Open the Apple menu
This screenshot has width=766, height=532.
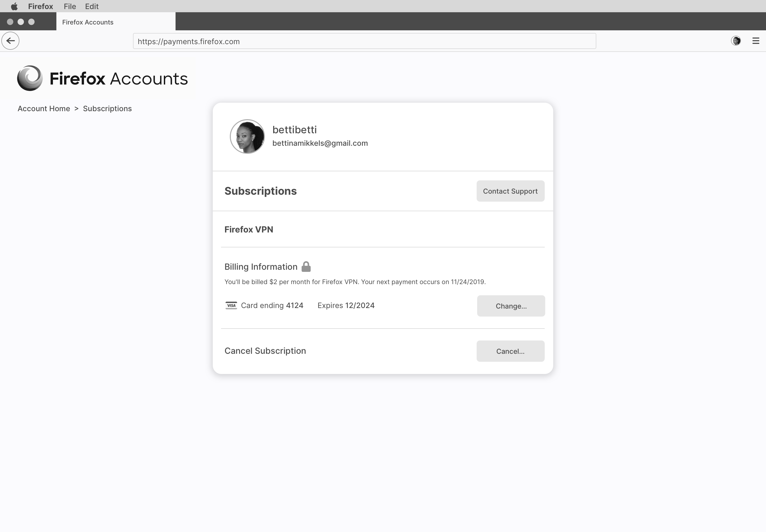coord(14,6)
